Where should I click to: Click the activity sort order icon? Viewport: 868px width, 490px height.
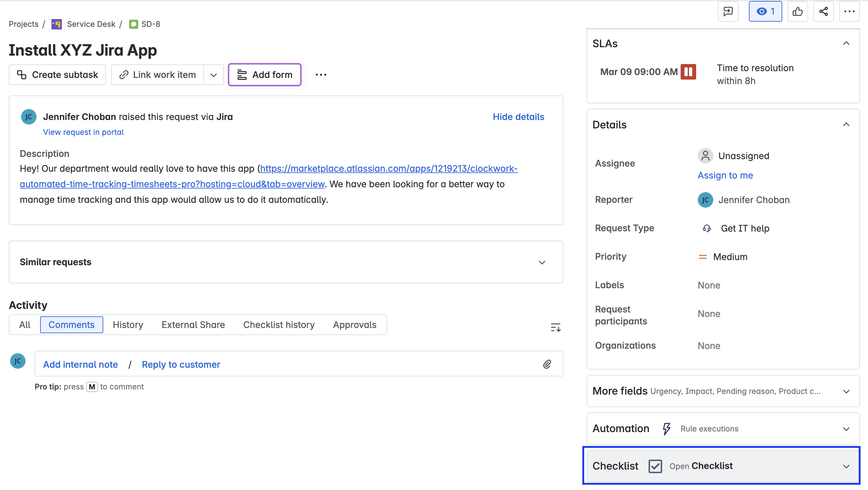[x=555, y=327]
